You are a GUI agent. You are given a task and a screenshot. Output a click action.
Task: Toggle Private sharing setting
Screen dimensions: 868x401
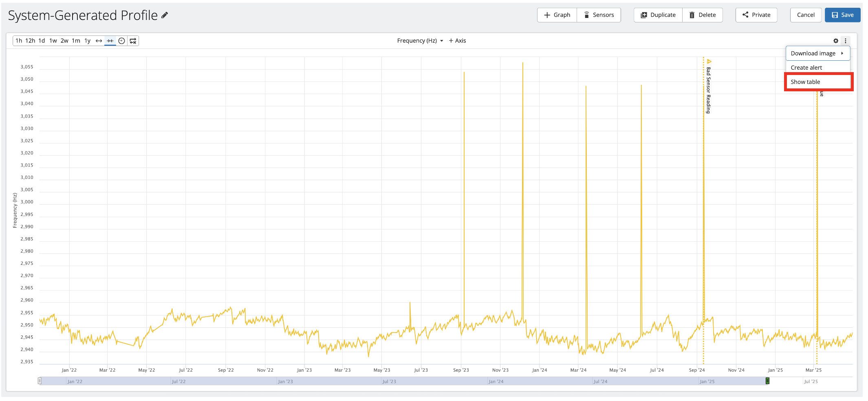(756, 15)
